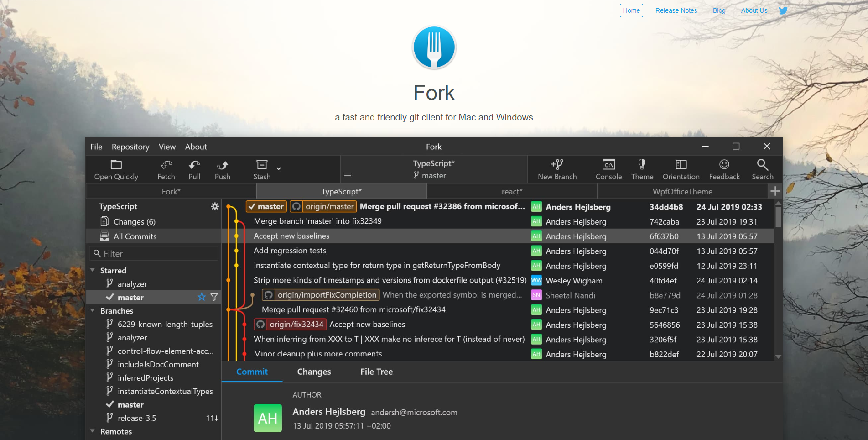The image size is (868, 440).
Task: Switch to the react* repository tab
Action: 512,191
